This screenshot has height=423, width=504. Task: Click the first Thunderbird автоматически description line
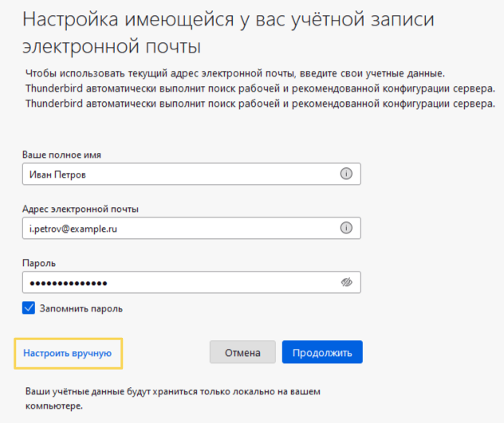click(x=254, y=88)
